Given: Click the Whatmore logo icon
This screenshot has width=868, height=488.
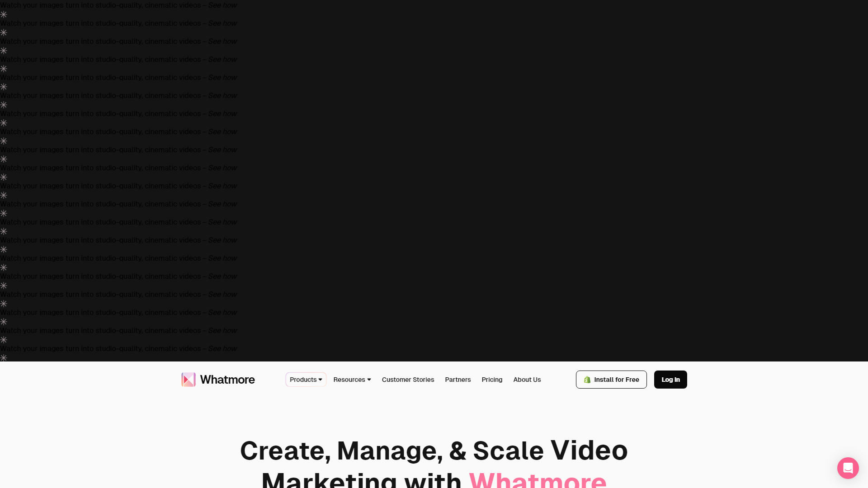Looking at the screenshot, I should [x=188, y=380].
